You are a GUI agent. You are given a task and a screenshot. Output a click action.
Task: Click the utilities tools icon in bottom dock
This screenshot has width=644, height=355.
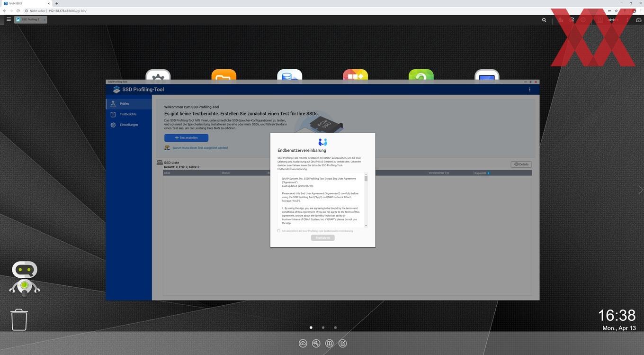pos(316,343)
